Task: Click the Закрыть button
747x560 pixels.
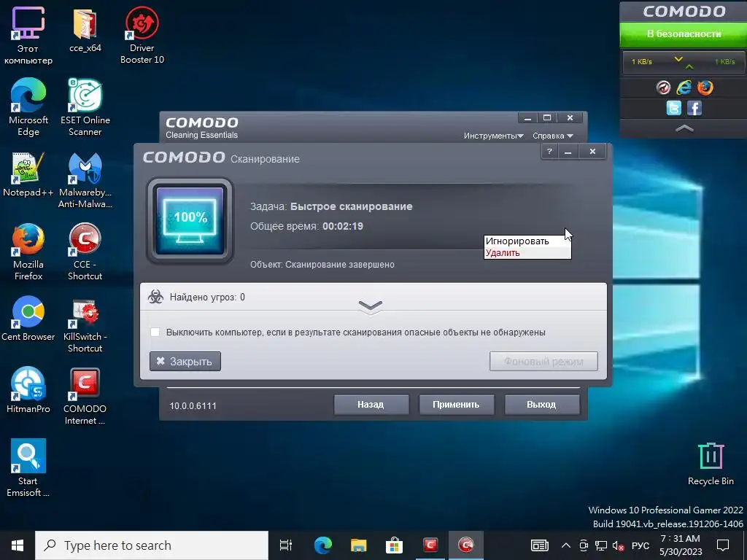Action: (x=185, y=362)
